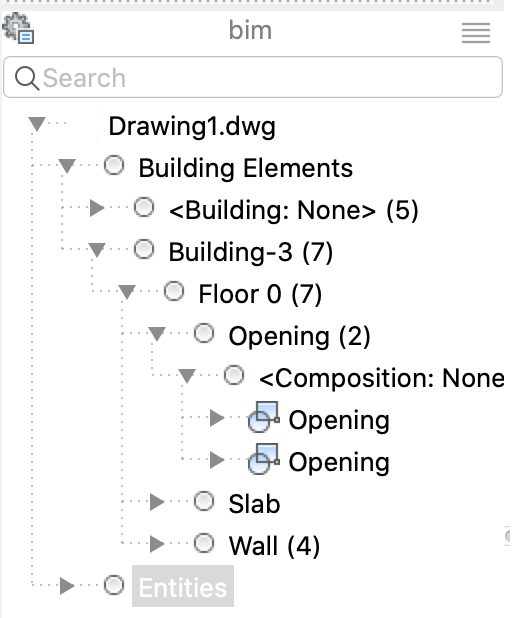527x618 pixels.
Task: Toggle the Entities circle indicator
Action: pos(114,585)
